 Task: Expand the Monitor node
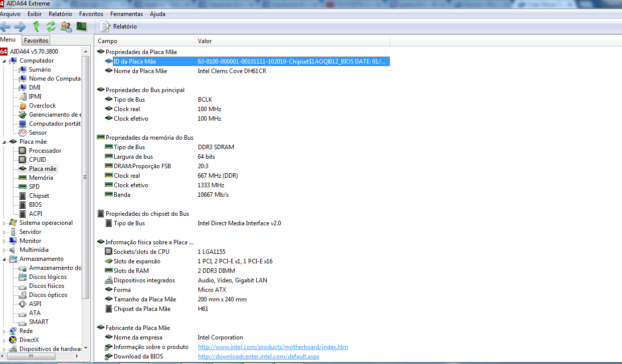(x=5, y=241)
